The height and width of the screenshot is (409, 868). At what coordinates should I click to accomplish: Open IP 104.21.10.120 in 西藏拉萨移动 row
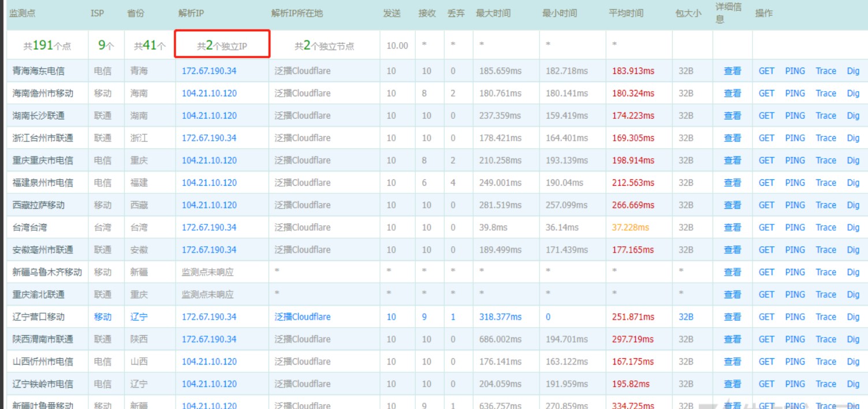209,205
